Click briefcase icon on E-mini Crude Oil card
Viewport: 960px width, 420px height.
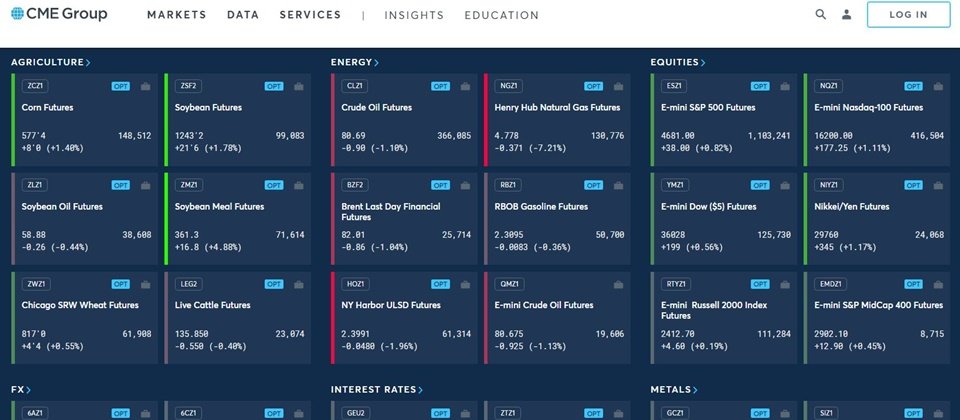click(x=618, y=284)
